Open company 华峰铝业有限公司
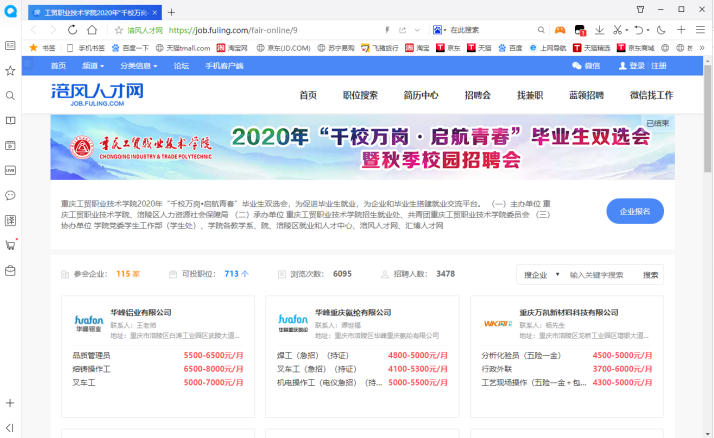Screen dimensions: 714x438 pyautogui.click(x=141, y=312)
